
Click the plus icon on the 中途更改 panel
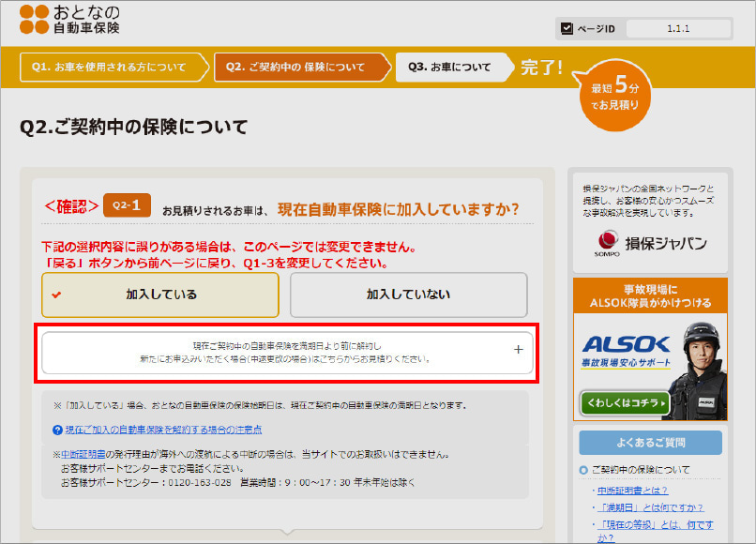(518, 350)
